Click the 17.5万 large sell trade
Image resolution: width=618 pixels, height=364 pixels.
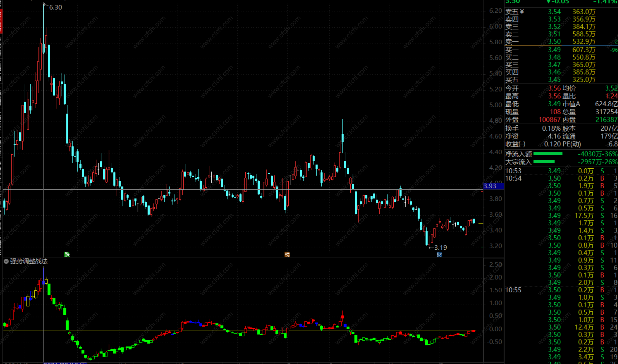click(x=584, y=215)
